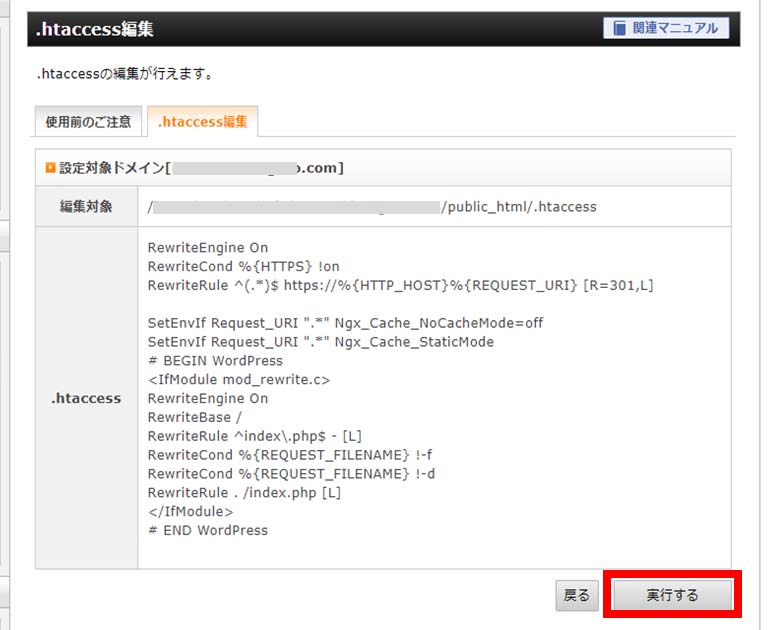The width and height of the screenshot is (783, 630).
Task: Place cursor on the first RewriteEngine On line
Action: (x=208, y=247)
